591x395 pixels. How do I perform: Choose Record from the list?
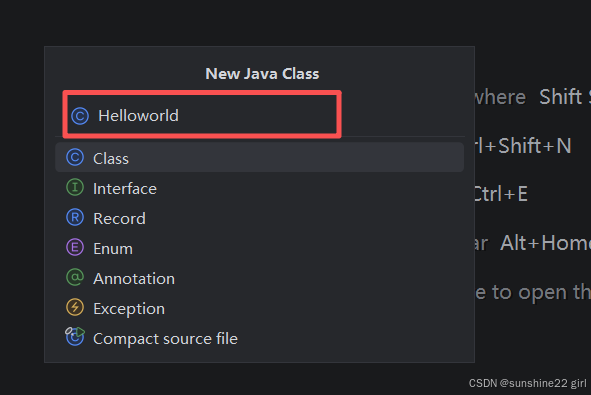[x=259, y=218]
